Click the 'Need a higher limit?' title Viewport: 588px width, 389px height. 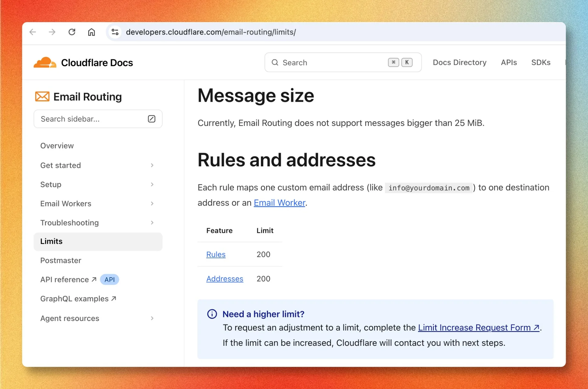point(263,314)
